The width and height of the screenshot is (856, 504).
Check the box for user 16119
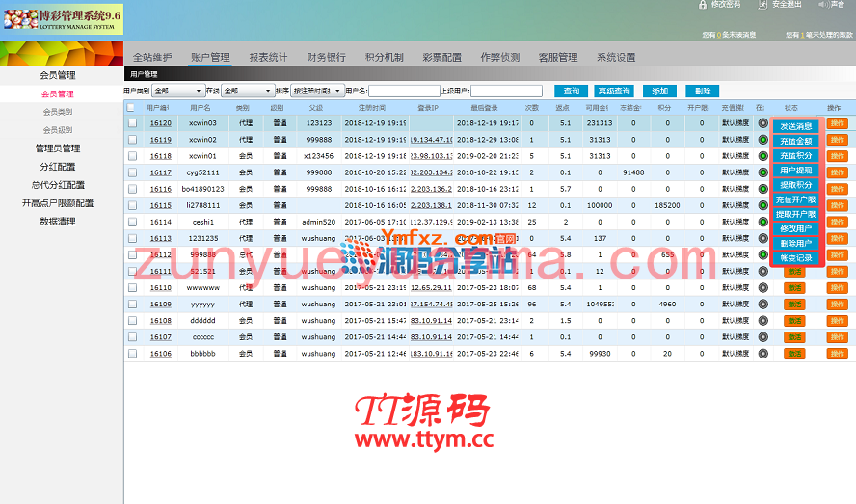[133, 140]
